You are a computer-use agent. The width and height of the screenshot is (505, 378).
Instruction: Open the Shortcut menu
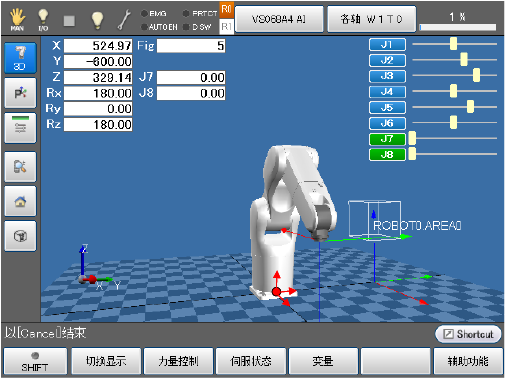[x=468, y=334]
